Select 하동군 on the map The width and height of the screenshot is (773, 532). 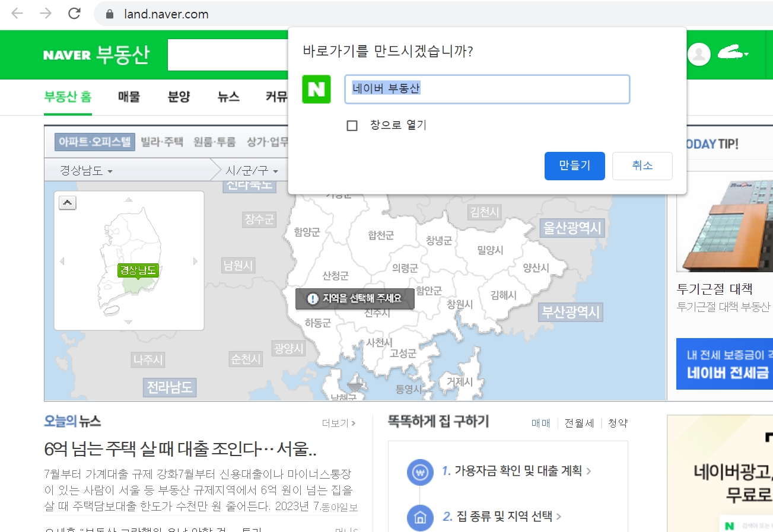(317, 323)
